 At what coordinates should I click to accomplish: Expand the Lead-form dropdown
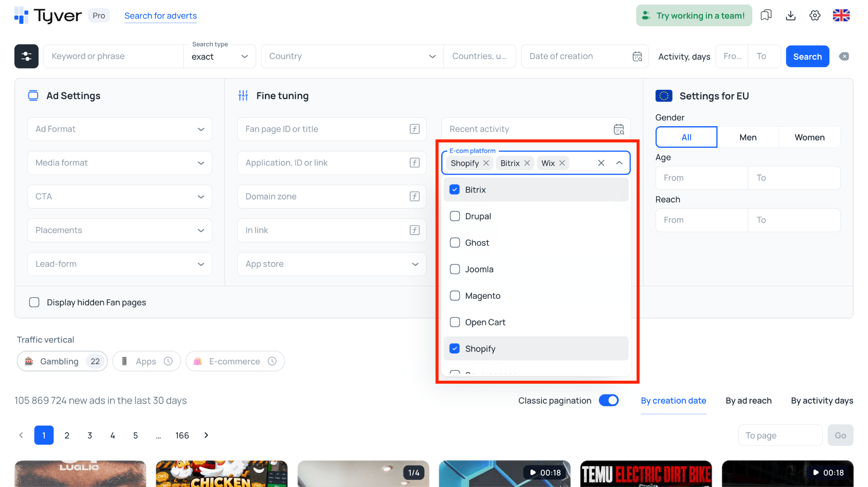(120, 264)
